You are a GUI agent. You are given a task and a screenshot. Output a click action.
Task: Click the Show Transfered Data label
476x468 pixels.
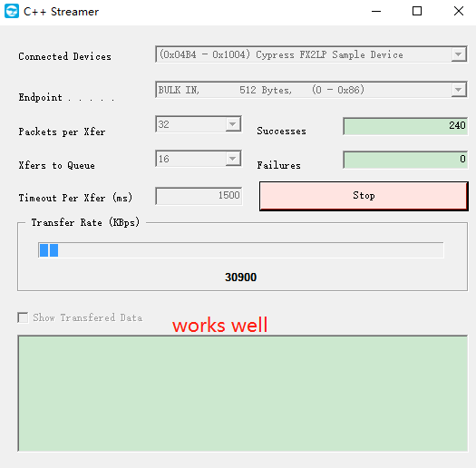88,317
